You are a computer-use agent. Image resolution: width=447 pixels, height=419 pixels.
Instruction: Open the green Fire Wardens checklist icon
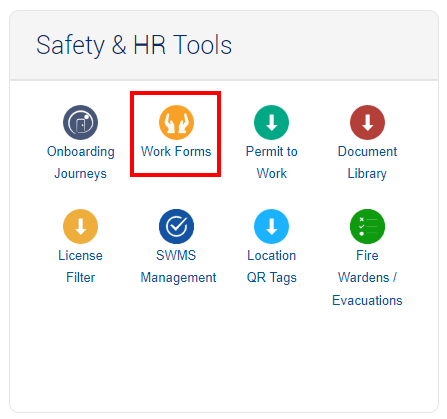pos(367,226)
